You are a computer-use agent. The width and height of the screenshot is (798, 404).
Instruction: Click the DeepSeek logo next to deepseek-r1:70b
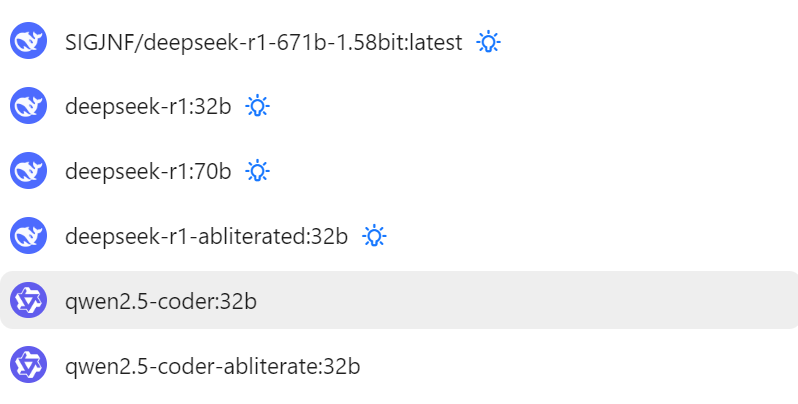click(x=28, y=170)
